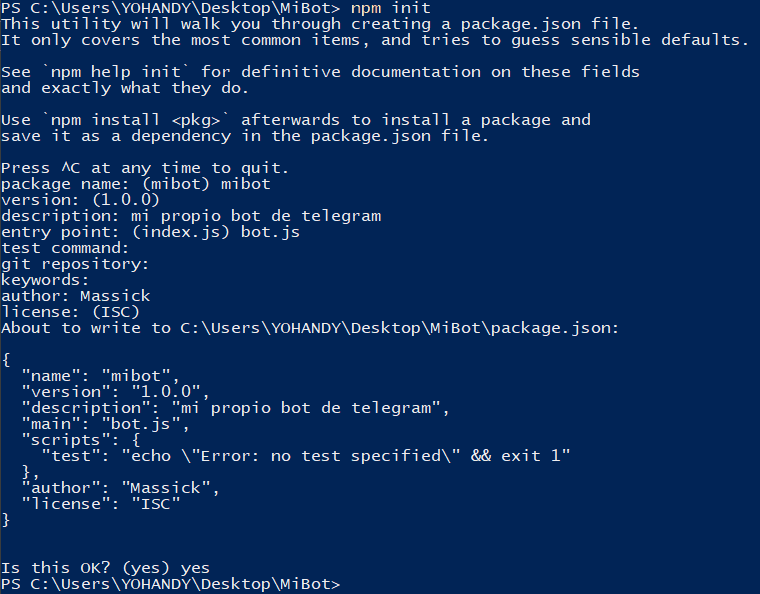Image resolution: width=760 pixels, height=594 pixels.
Task: Click the "package name: (mibot) mibot" line
Action: [x=136, y=184]
